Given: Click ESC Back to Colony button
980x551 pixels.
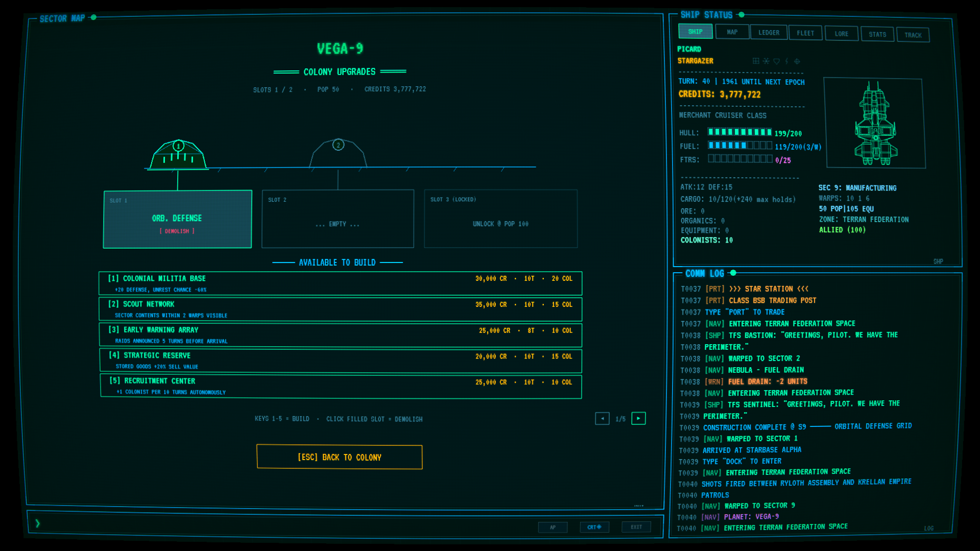Looking at the screenshot, I should (x=339, y=457).
